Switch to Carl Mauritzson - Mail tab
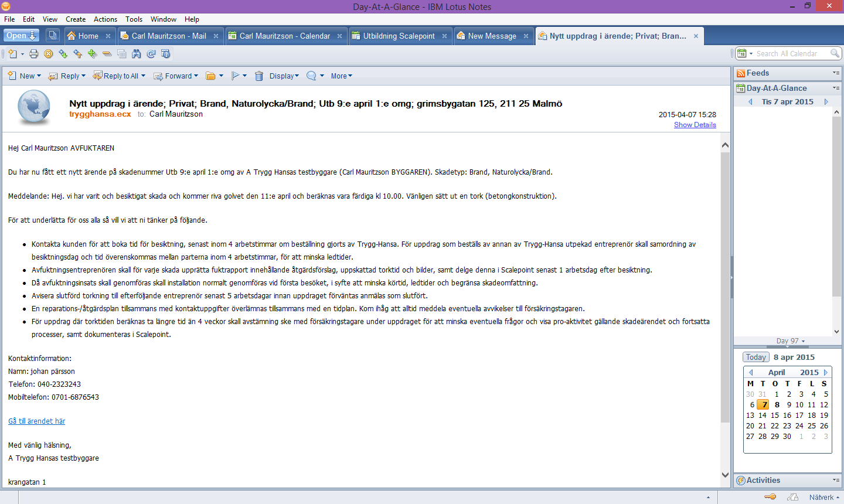 pyautogui.click(x=169, y=36)
